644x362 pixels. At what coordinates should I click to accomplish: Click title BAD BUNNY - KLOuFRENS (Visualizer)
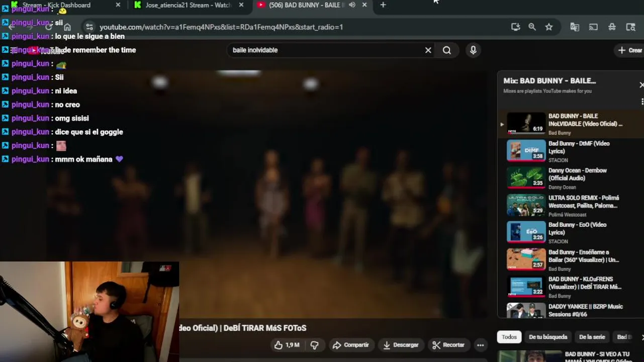click(x=585, y=283)
